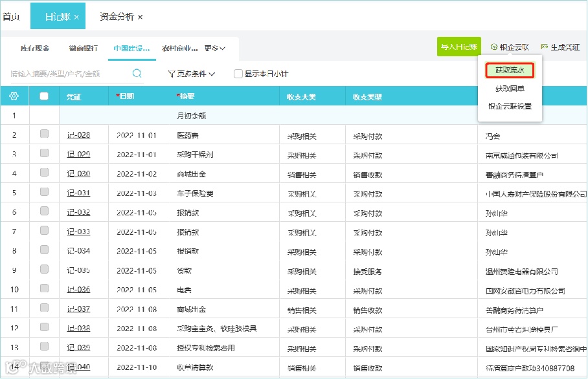Check the row checkbox for 记-029
Image resolution: width=588 pixels, height=379 pixels.
pyautogui.click(x=44, y=153)
